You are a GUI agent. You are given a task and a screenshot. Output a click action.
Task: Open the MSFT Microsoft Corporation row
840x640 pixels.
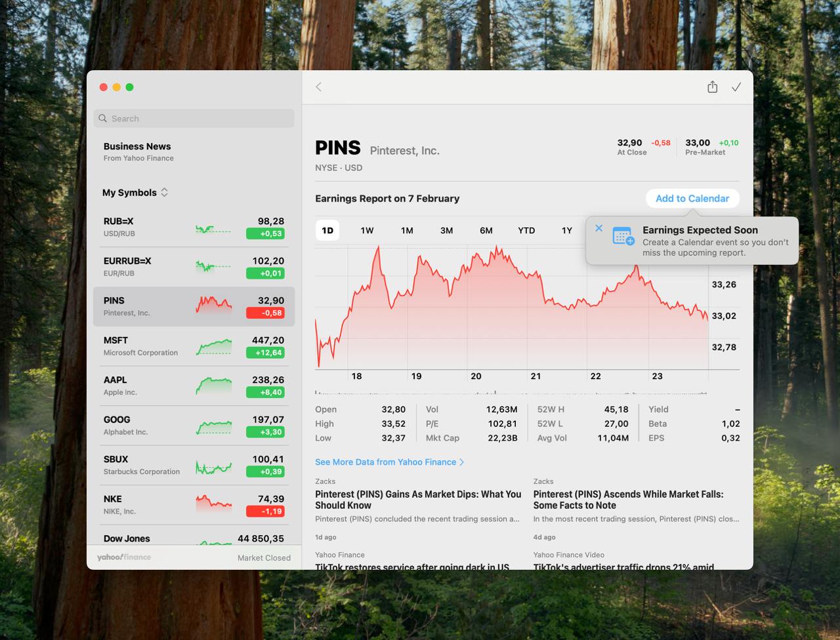coord(194,346)
